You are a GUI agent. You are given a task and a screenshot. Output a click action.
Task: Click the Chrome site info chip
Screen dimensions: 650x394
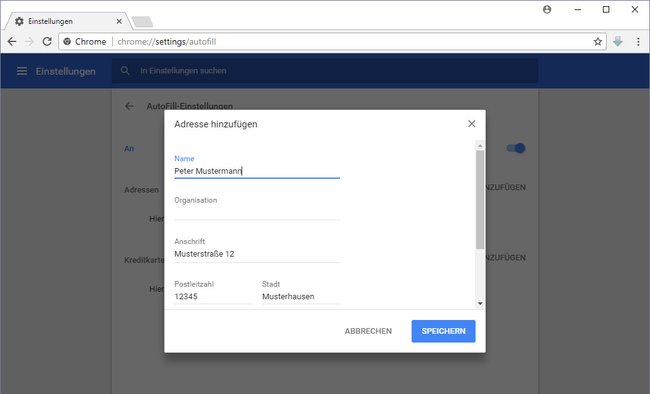coord(85,41)
